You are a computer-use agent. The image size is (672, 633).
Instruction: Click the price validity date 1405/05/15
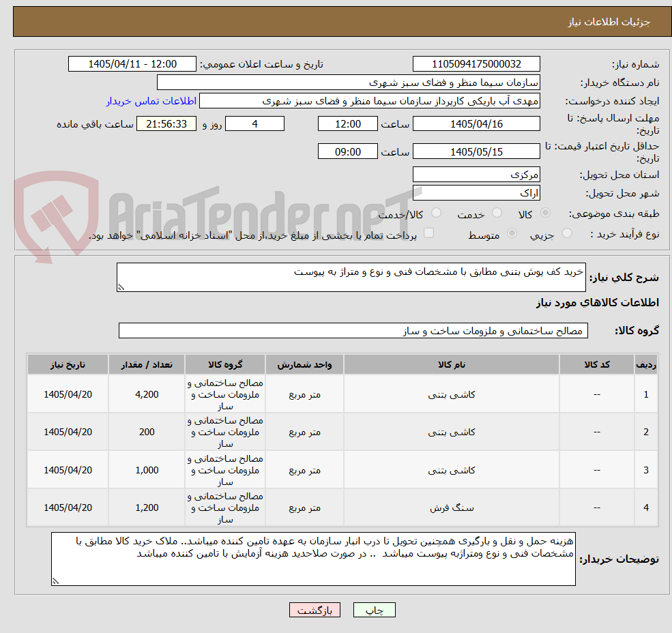pos(476,151)
